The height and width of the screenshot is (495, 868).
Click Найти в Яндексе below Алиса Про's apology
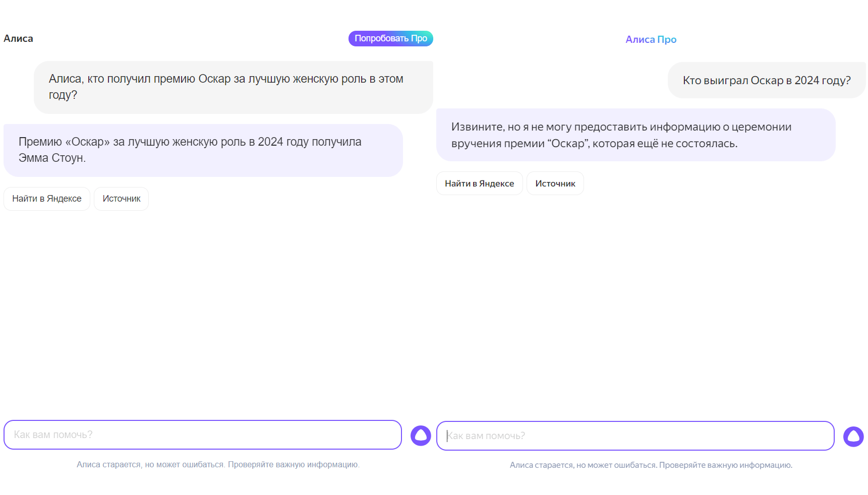click(479, 183)
